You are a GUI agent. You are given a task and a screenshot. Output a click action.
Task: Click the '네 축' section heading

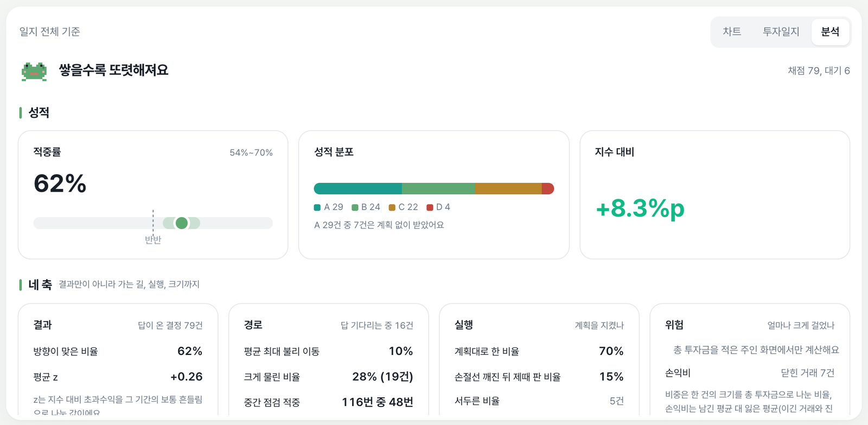tap(40, 284)
